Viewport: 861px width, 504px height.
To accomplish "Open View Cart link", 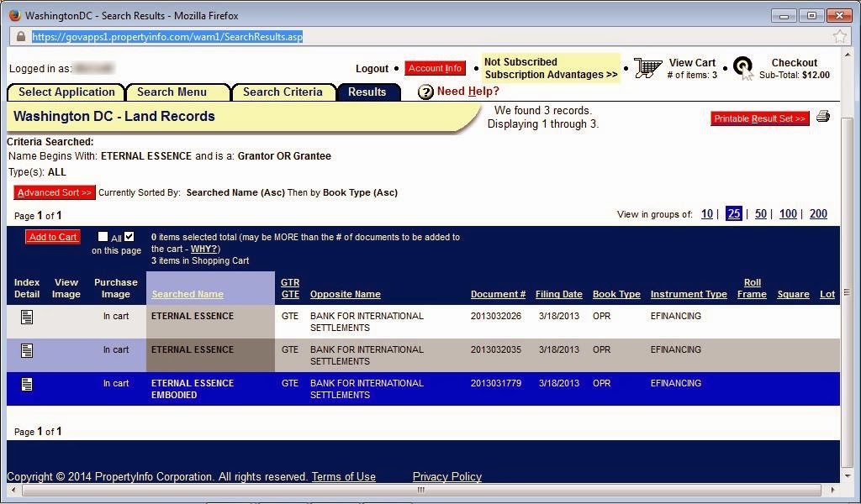I will pyautogui.click(x=692, y=63).
